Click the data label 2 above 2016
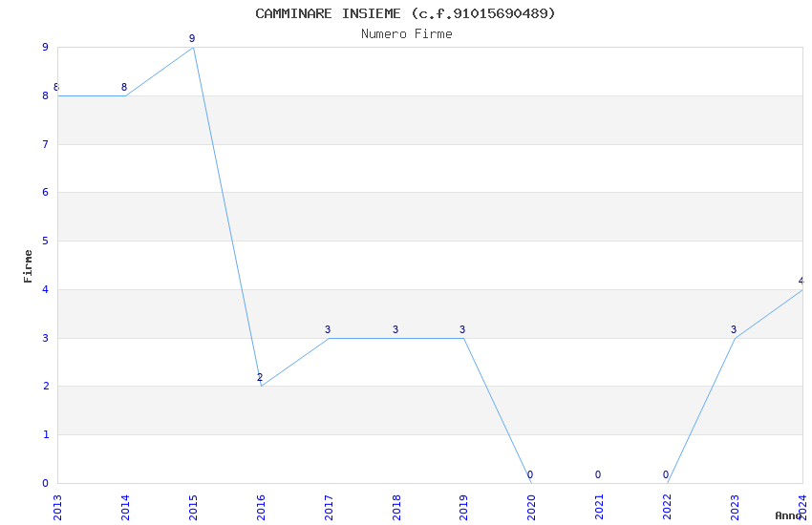This screenshot has width=812, height=525. [260, 378]
